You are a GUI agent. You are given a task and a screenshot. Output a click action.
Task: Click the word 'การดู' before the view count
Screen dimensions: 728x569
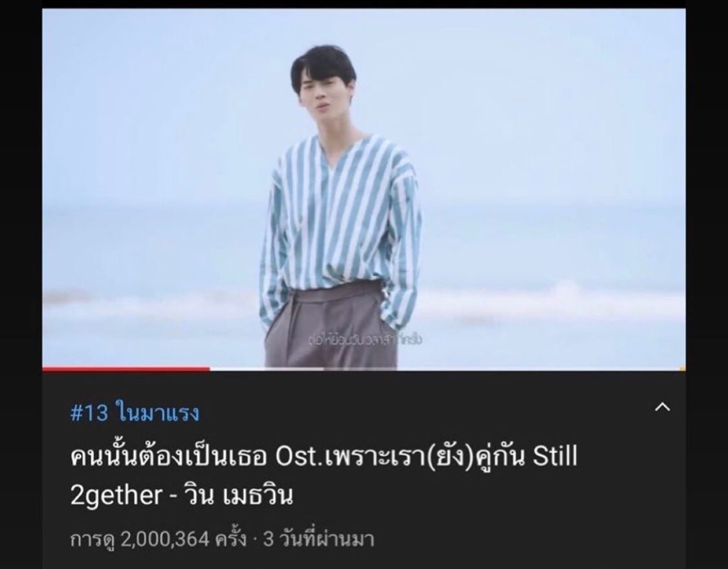tap(93, 540)
